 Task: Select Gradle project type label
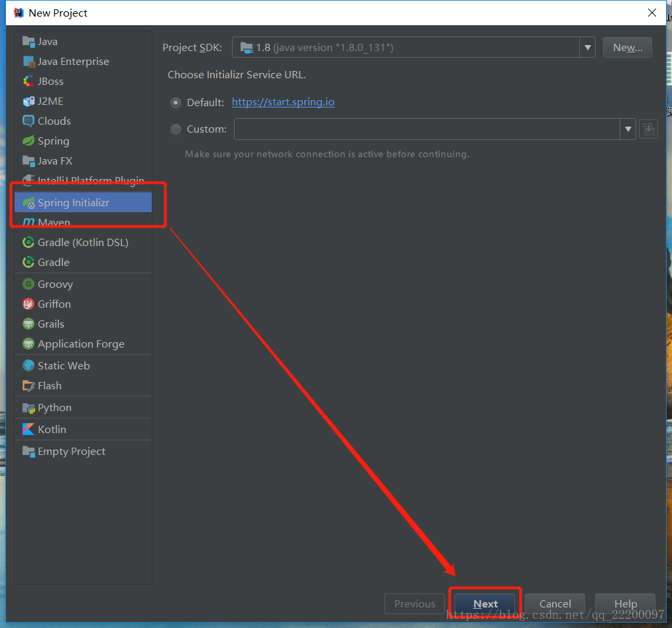(54, 262)
